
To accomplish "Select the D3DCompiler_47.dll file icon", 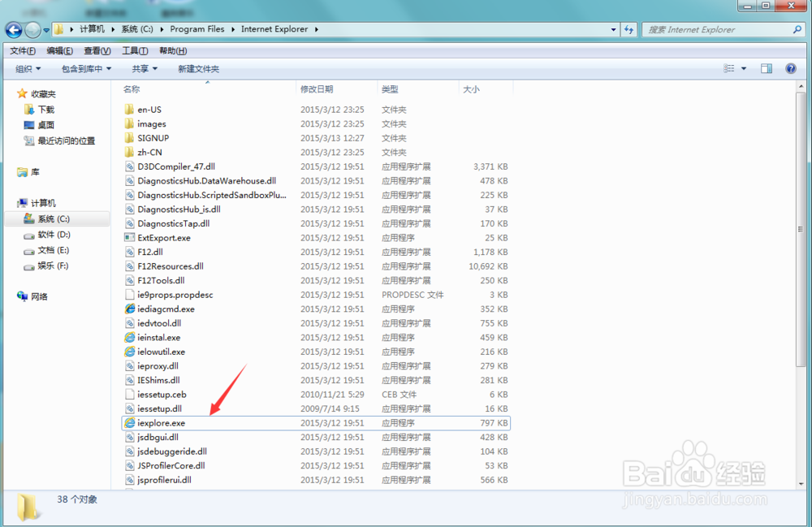I will pos(129,166).
